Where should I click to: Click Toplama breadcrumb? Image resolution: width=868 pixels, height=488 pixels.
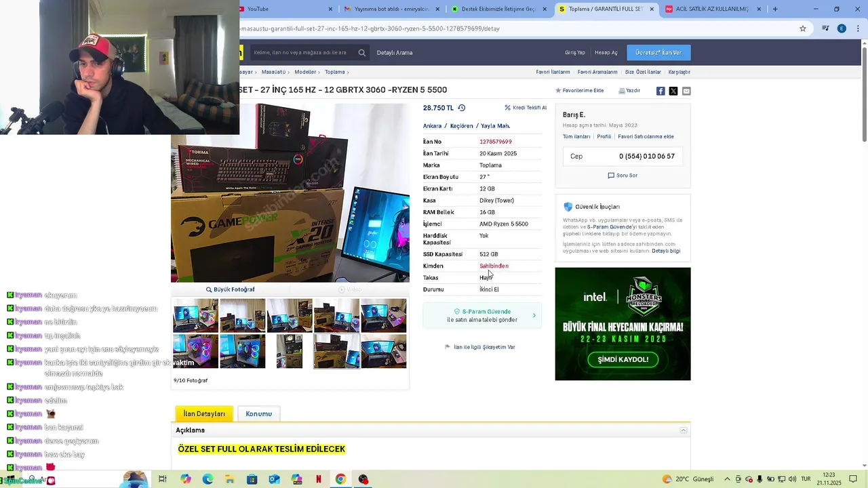click(x=334, y=72)
